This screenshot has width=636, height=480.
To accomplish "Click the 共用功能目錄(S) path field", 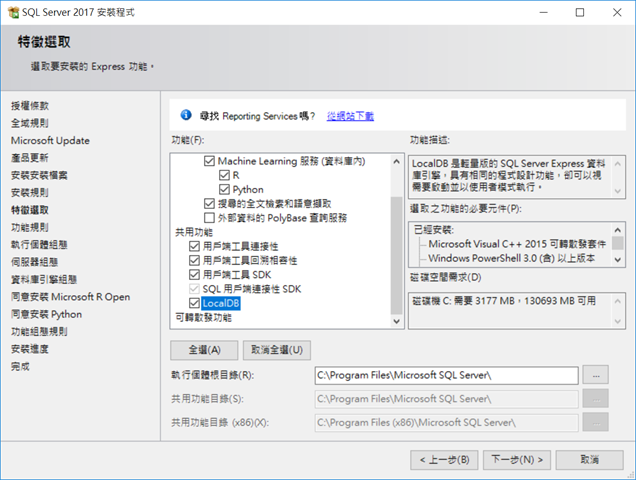I will (x=446, y=399).
